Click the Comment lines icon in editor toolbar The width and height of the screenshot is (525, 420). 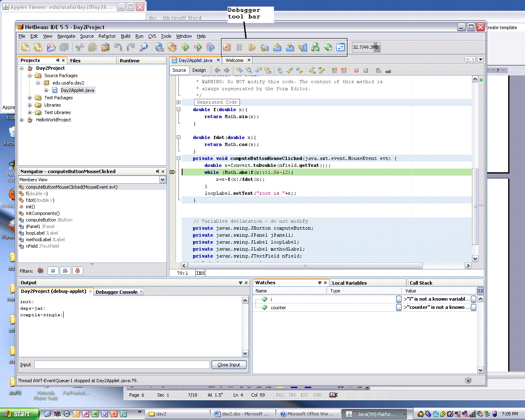(379, 70)
